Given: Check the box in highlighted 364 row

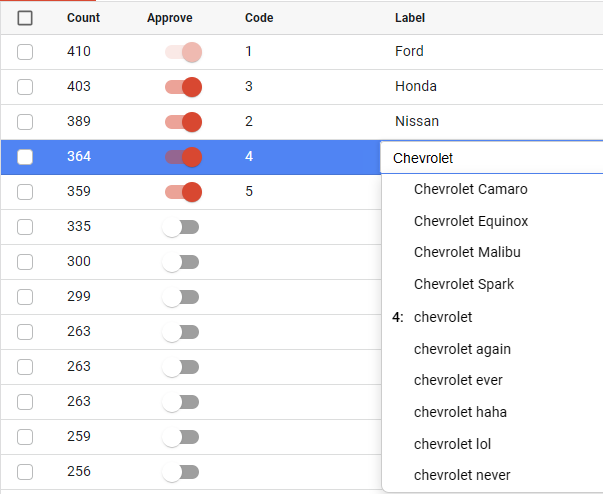Looking at the screenshot, I should click(25, 157).
